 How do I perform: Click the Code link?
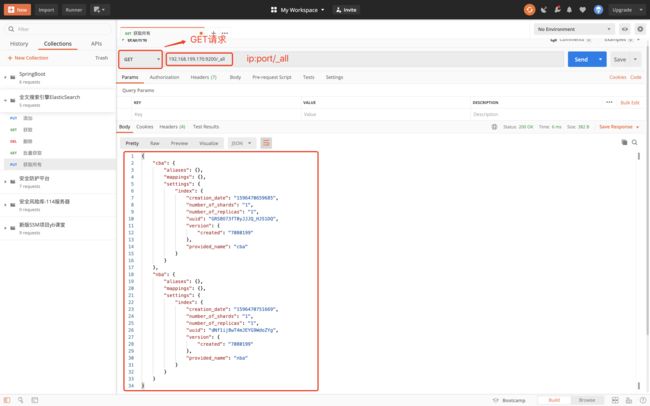click(635, 77)
